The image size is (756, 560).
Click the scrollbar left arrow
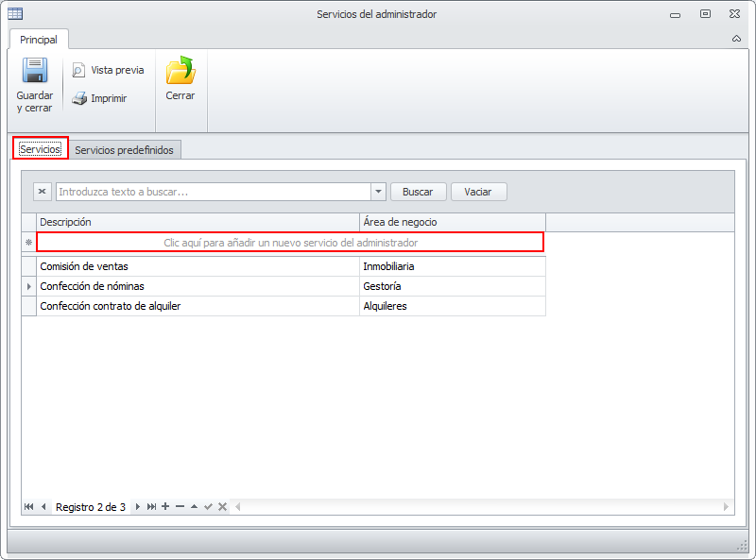pyautogui.click(x=238, y=506)
